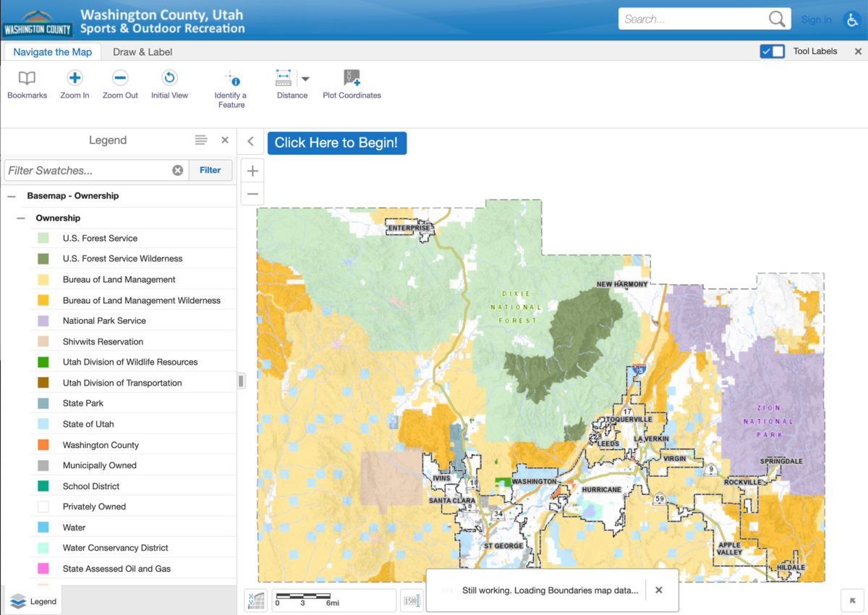Select the Navigate the Map tab
This screenshot has height=615, width=868.
[x=53, y=51]
